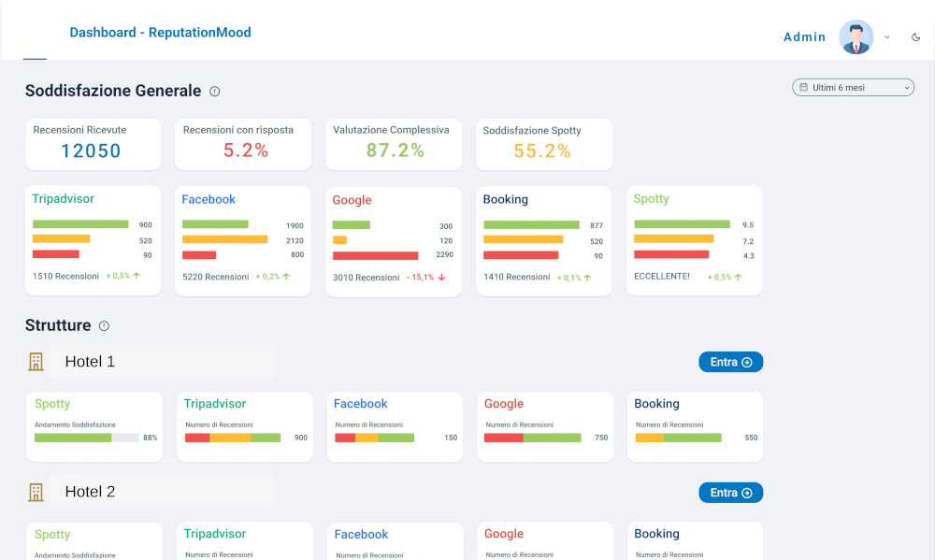
Task: Click the Hotel 1 building icon
Action: (36, 362)
